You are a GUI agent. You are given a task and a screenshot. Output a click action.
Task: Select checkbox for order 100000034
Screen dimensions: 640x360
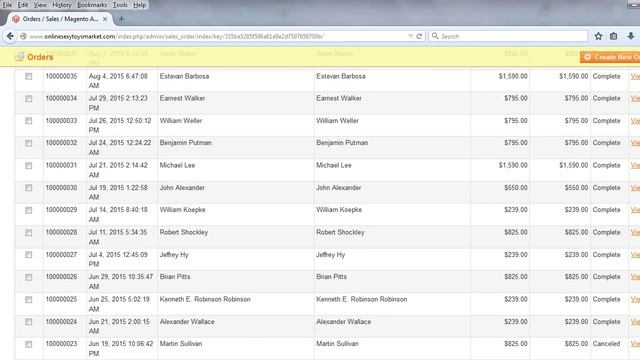29,98
